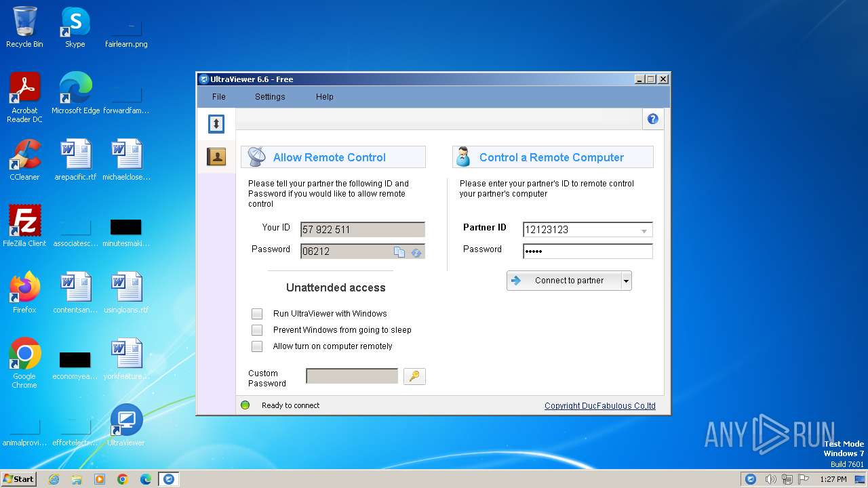This screenshot has height=488, width=868.
Task: Select yorkfeature file on desktop
Action: [x=126, y=359]
